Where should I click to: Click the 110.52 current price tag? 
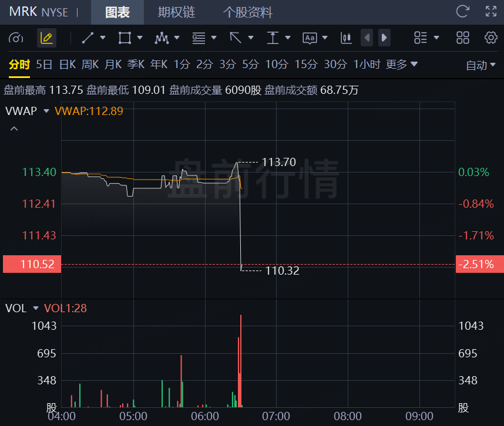32,264
